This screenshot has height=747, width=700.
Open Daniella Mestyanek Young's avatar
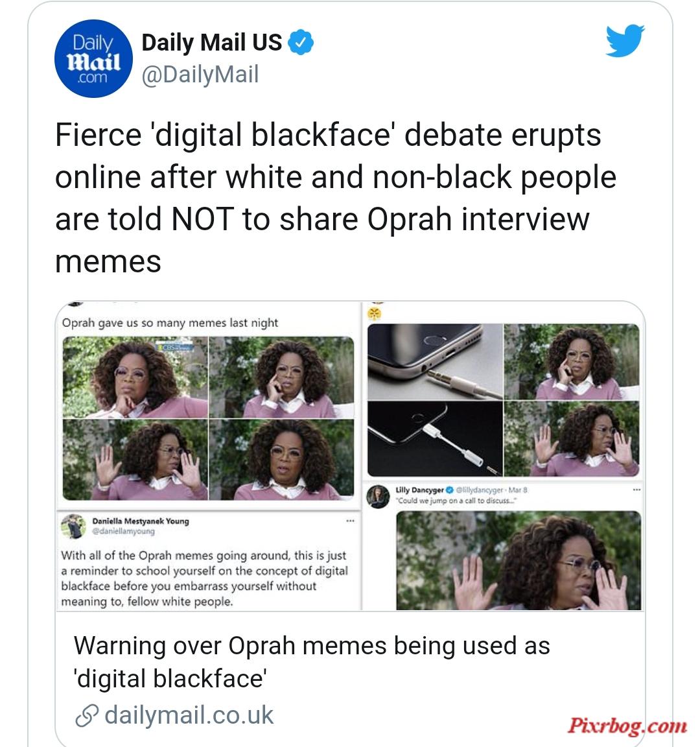tap(74, 526)
